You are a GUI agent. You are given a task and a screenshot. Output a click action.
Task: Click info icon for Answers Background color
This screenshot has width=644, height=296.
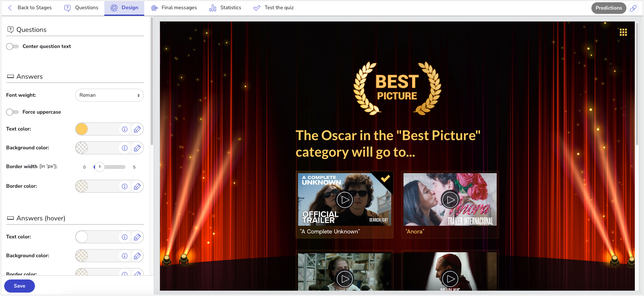click(125, 148)
